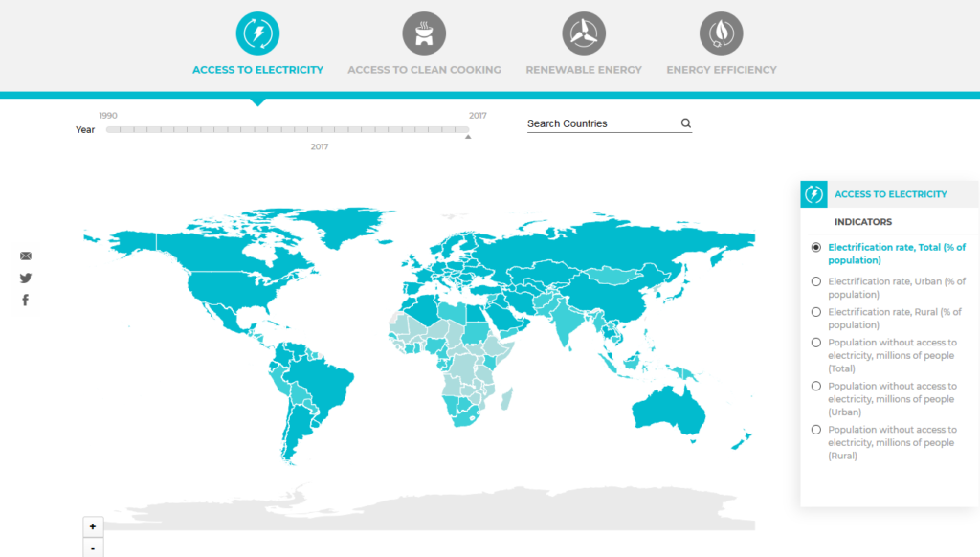Select Population without access (Total) radio button
This screenshot has height=557, width=980.
click(x=815, y=343)
